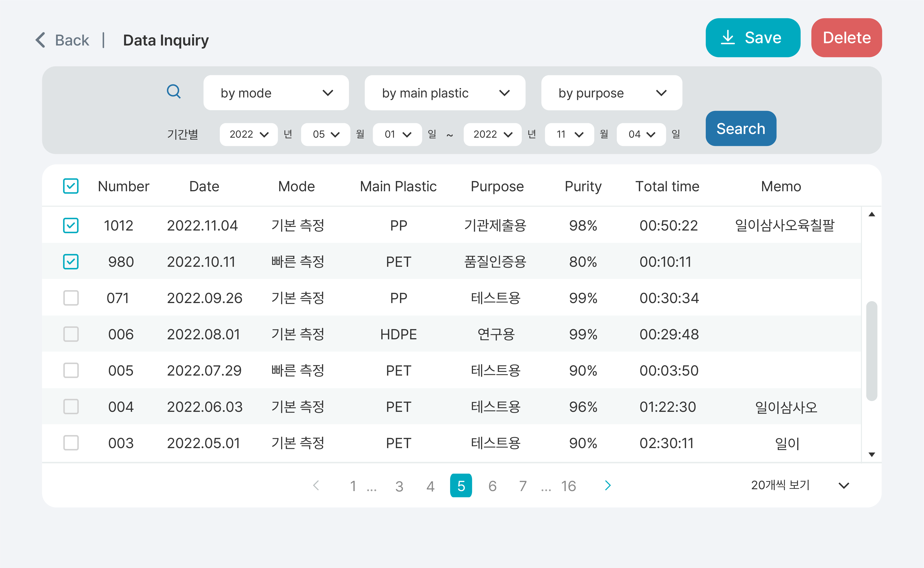This screenshot has width=924, height=568.
Task: Select current page 5
Action: coord(461,485)
